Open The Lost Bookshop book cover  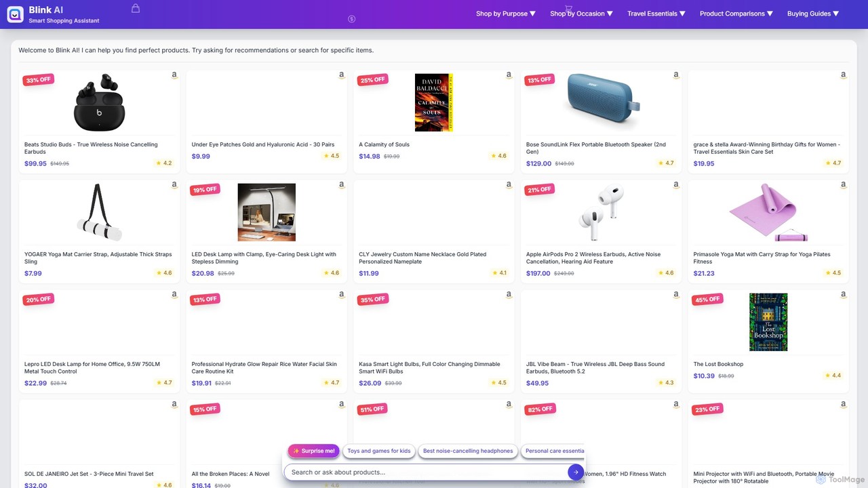(x=768, y=322)
